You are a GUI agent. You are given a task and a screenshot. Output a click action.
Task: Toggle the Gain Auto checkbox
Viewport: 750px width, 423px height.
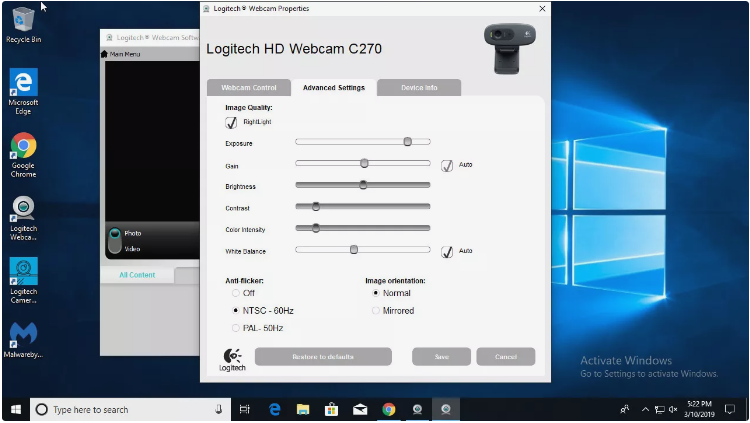(447, 166)
